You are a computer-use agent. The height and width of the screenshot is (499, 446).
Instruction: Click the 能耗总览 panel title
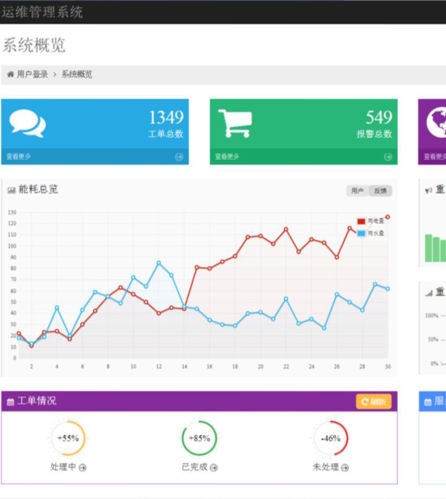point(38,189)
